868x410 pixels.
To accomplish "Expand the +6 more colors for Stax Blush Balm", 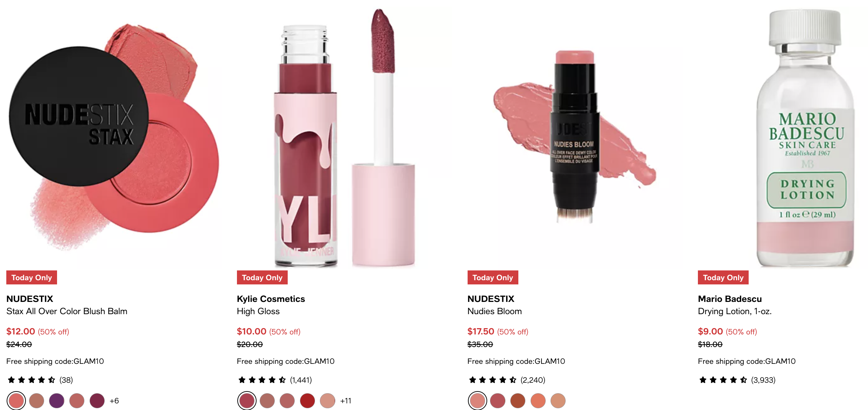I will click(114, 401).
